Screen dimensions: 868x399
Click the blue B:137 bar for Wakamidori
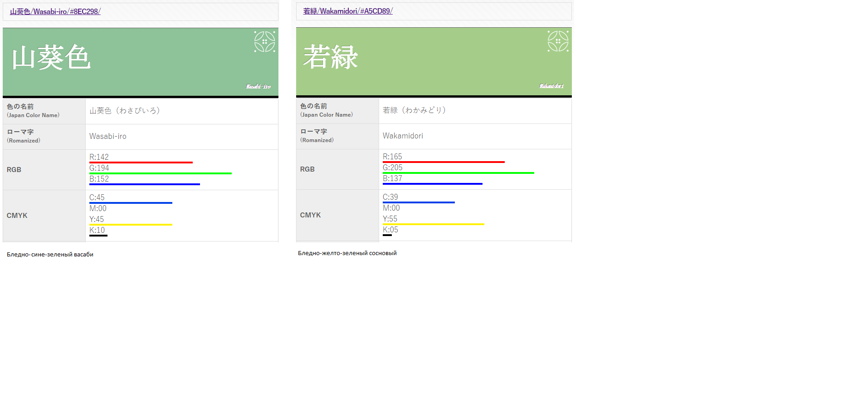433,183
